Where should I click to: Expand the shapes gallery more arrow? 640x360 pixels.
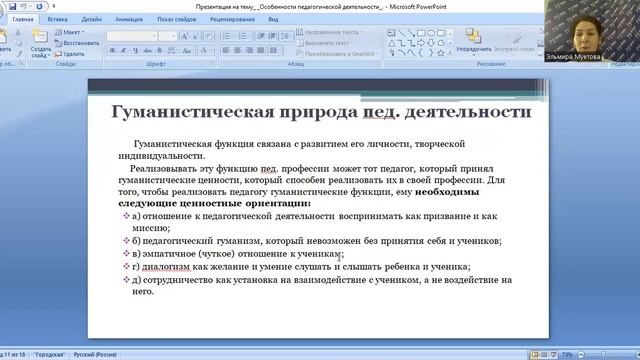(x=450, y=53)
